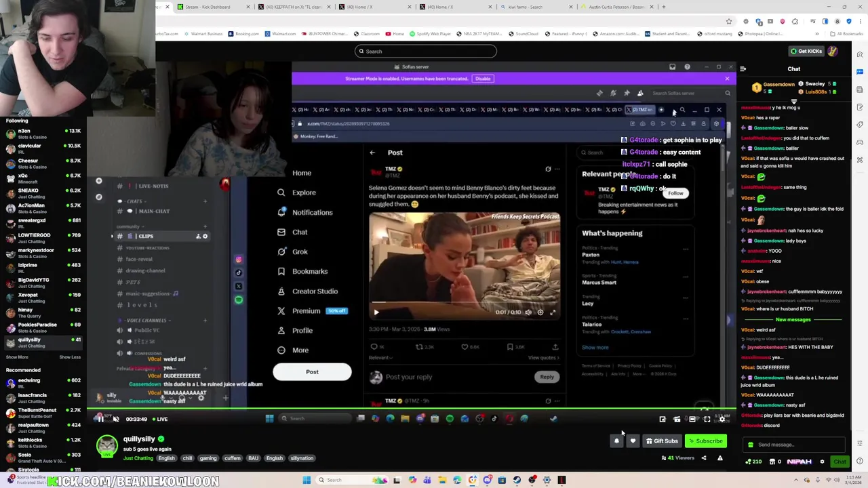This screenshot has height=488, width=868.
Task: Show More in the Following list
Action: 17,357
